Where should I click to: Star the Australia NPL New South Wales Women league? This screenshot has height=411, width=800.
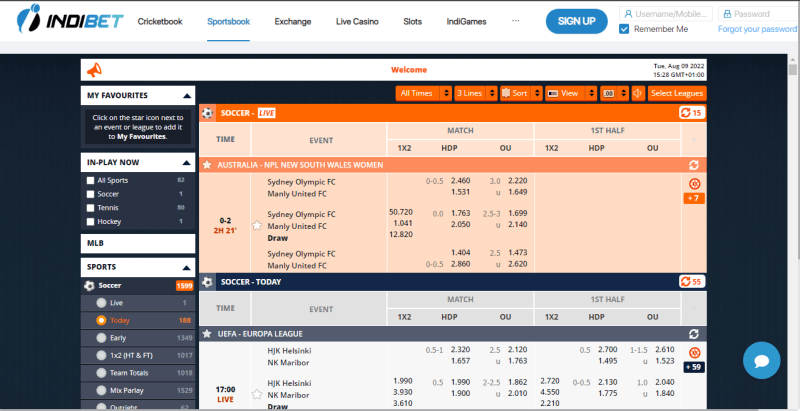click(207, 165)
